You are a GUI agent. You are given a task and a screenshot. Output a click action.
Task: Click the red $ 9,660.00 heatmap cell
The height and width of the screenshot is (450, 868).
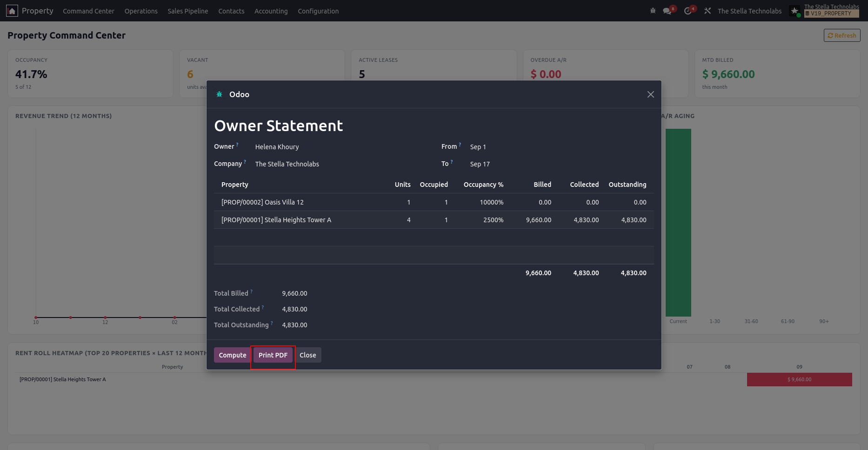tap(800, 379)
